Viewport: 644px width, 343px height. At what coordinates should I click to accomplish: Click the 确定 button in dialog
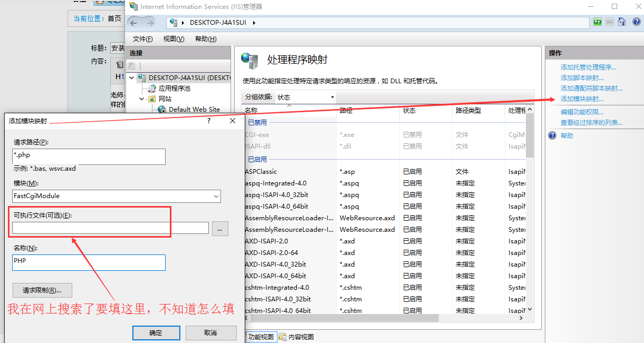(x=156, y=333)
